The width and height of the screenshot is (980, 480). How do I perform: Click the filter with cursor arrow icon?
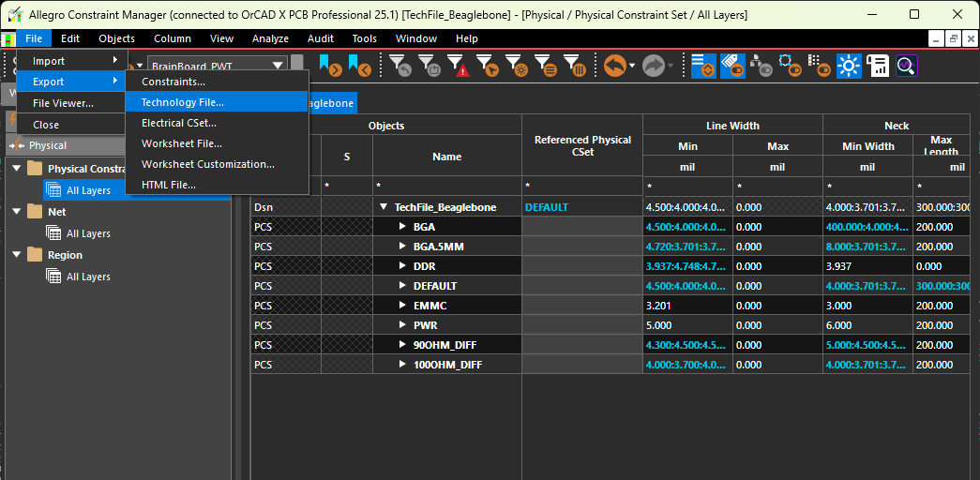(487, 65)
